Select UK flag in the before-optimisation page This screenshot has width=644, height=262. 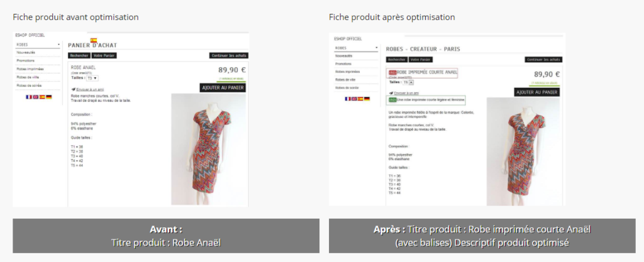[35, 97]
